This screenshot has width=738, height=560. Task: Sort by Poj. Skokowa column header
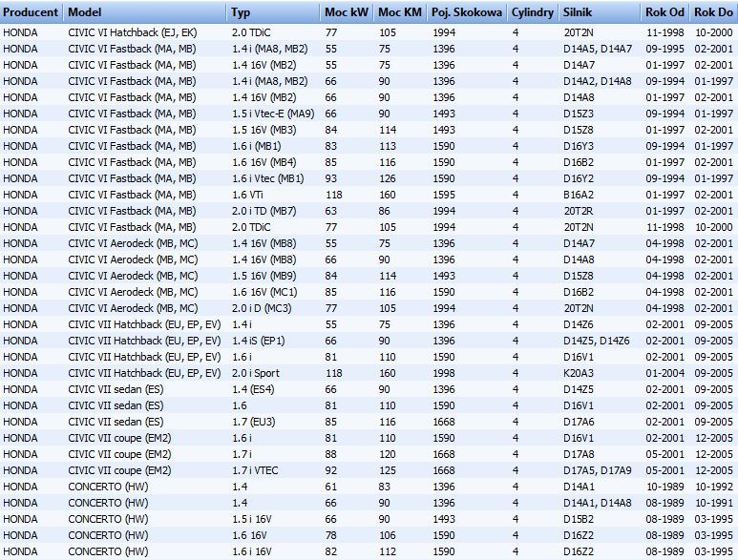(468, 12)
